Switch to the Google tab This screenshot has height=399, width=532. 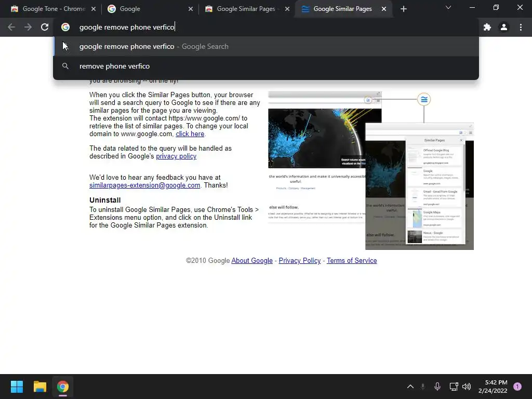click(149, 9)
